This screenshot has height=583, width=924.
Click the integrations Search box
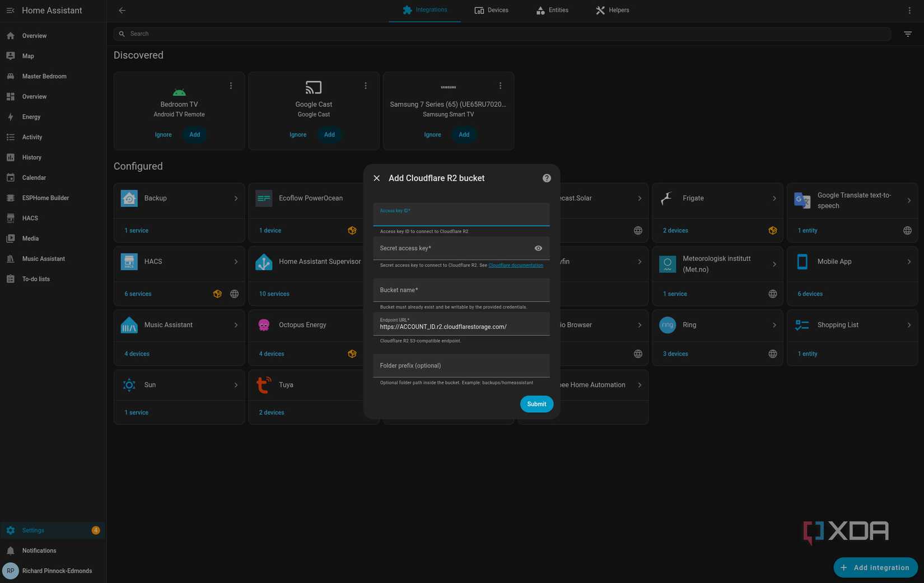(x=502, y=34)
